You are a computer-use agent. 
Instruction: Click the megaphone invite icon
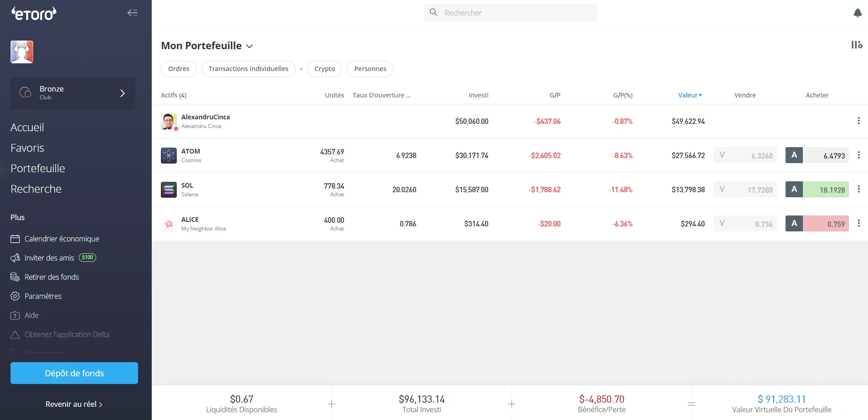pyautogui.click(x=15, y=258)
